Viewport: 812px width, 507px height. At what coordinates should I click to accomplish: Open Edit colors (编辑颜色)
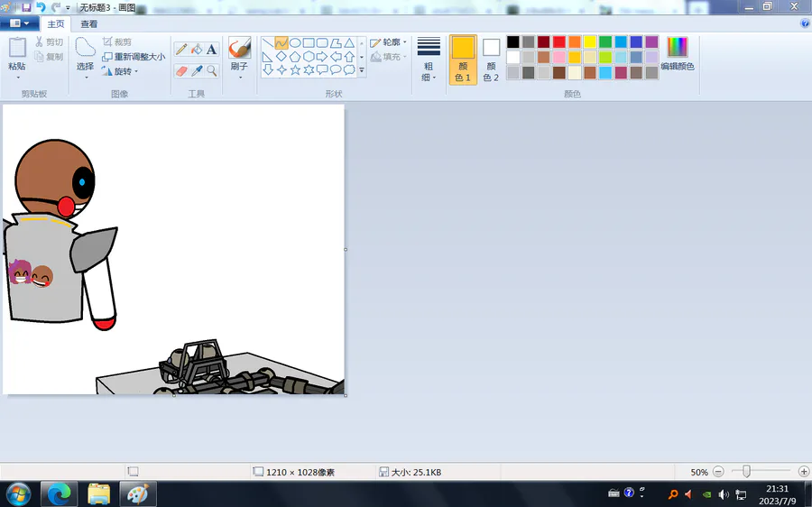tap(678, 54)
